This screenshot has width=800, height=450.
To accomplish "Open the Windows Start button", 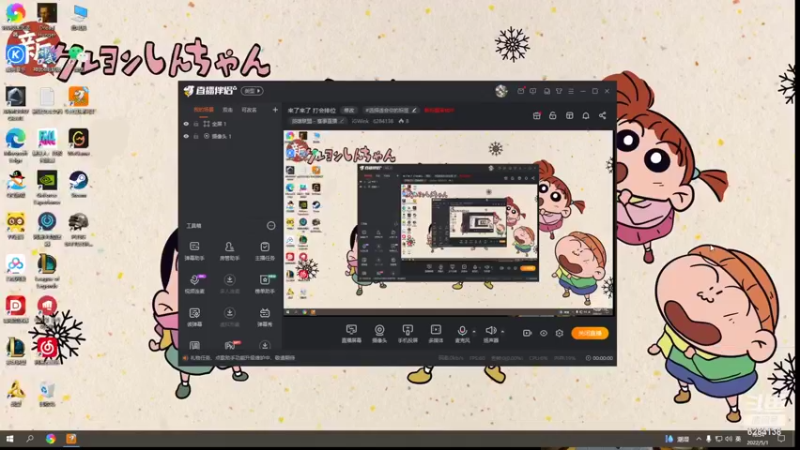I will [9, 439].
